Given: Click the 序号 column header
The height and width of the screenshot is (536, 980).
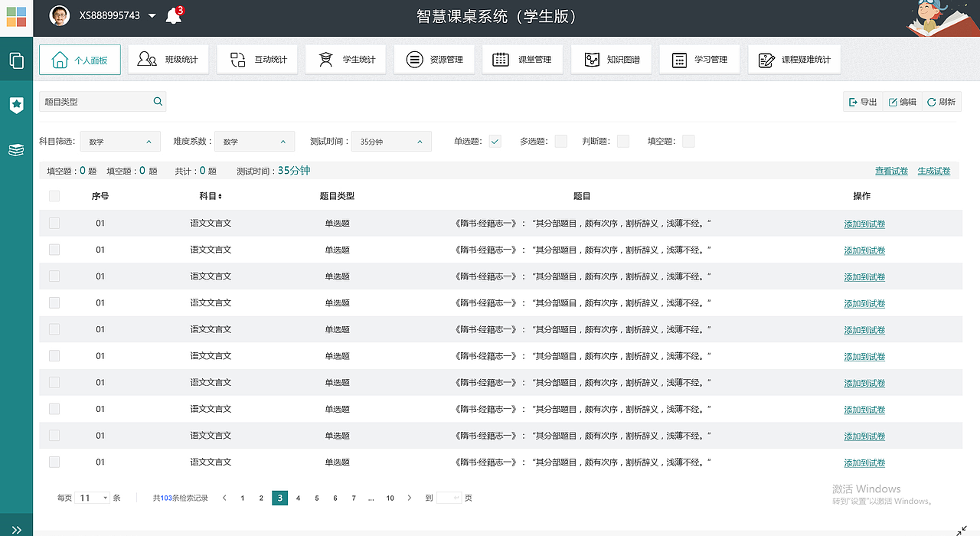Looking at the screenshot, I should point(100,196).
